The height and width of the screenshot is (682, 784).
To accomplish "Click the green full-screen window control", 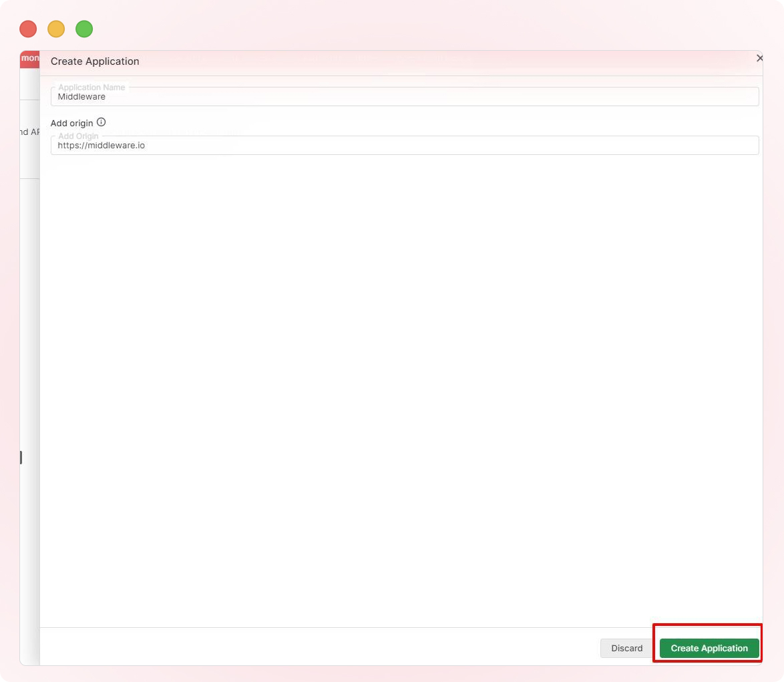I will tap(84, 29).
